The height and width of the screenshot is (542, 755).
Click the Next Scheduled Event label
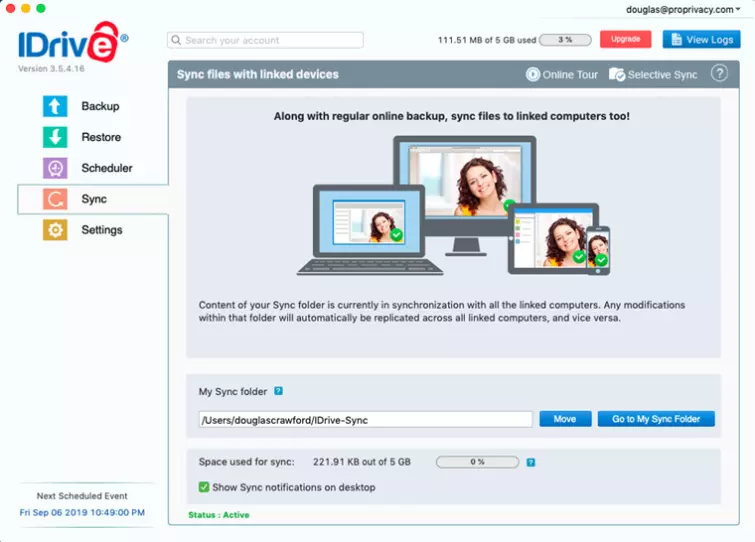(82, 495)
